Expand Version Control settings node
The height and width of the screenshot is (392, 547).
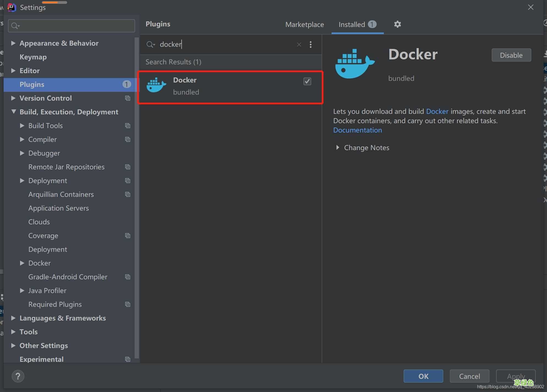13,98
